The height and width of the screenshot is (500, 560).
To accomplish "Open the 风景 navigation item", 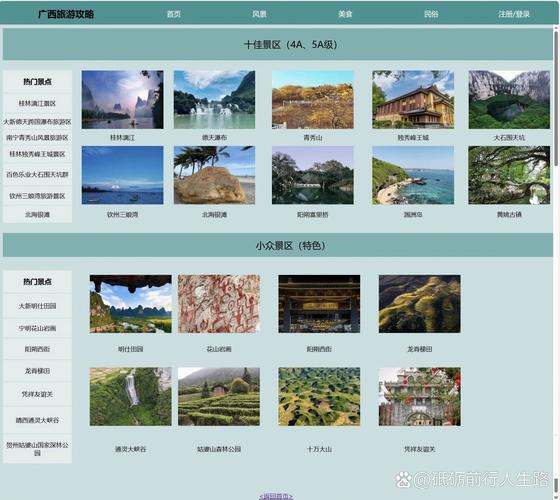I will [x=259, y=14].
